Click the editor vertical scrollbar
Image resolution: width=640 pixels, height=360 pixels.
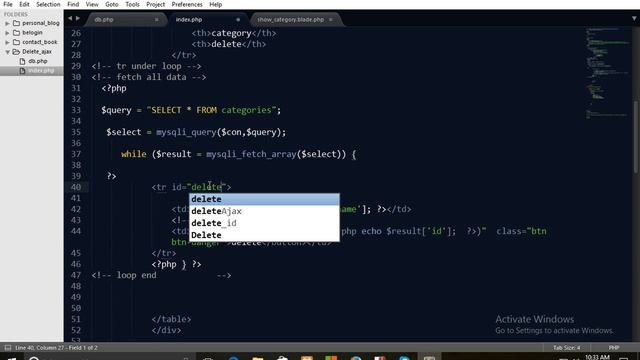click(636, 137)
